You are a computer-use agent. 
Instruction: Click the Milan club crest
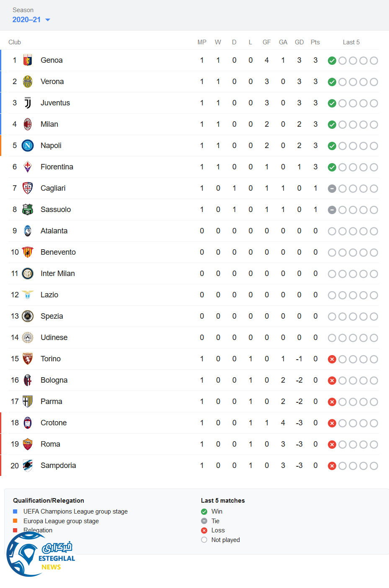coord(28,124)
